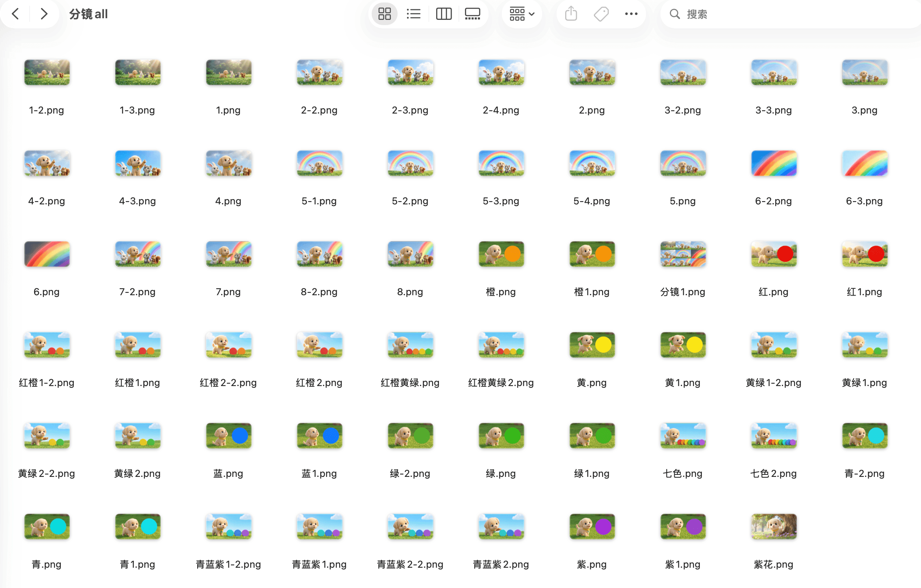Switch to list view
921x588 pixels.
(x=413, y=14)
